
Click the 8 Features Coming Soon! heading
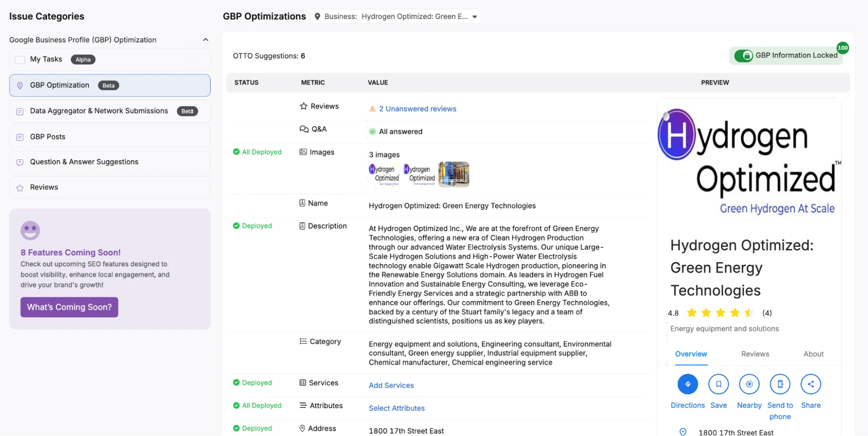[x=70, y=253]
